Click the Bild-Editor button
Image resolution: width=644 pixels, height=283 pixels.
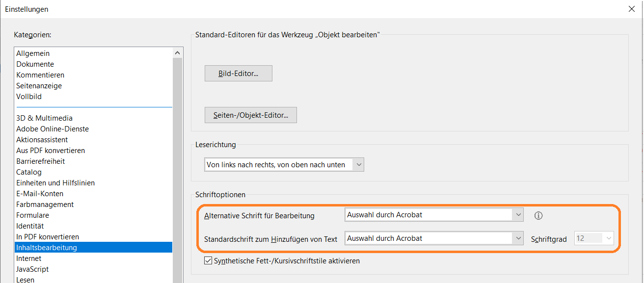238,73
